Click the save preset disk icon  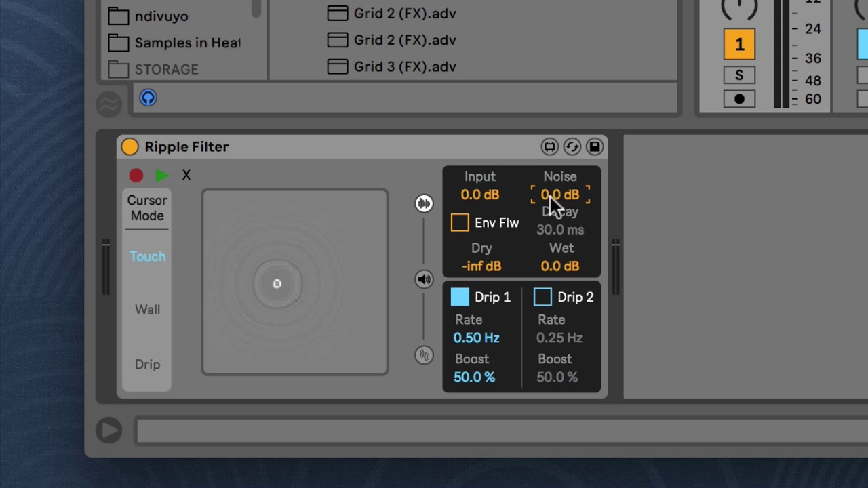tap(595, 146)
